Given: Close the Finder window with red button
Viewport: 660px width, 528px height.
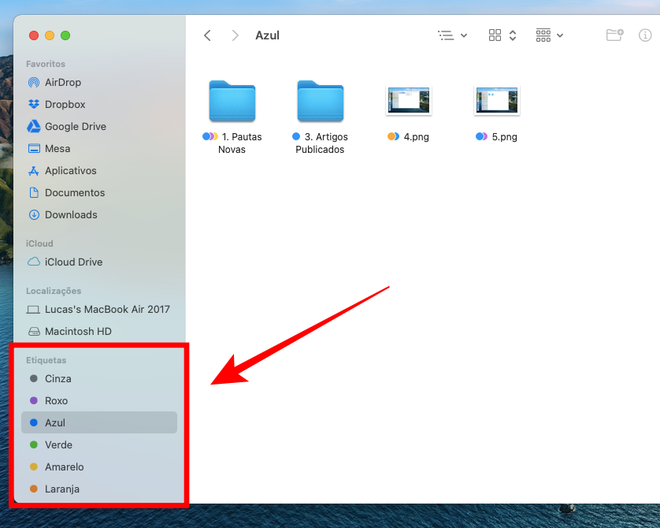Looking at the screenshot, I should [x=34, y=35].
